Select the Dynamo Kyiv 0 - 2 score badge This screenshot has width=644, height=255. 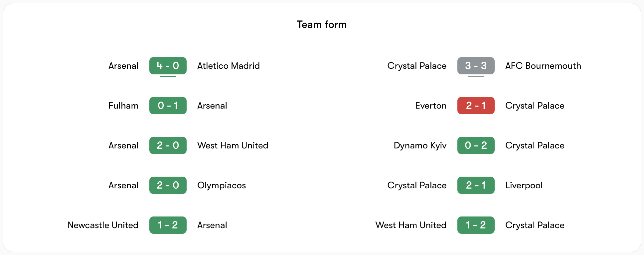[476, 145]
